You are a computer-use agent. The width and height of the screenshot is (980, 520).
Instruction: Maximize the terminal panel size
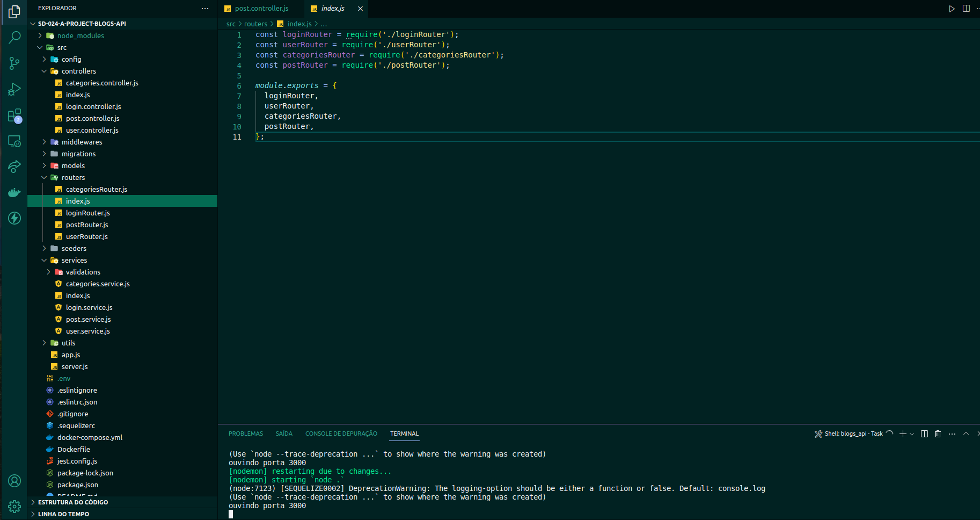[966, 434]
